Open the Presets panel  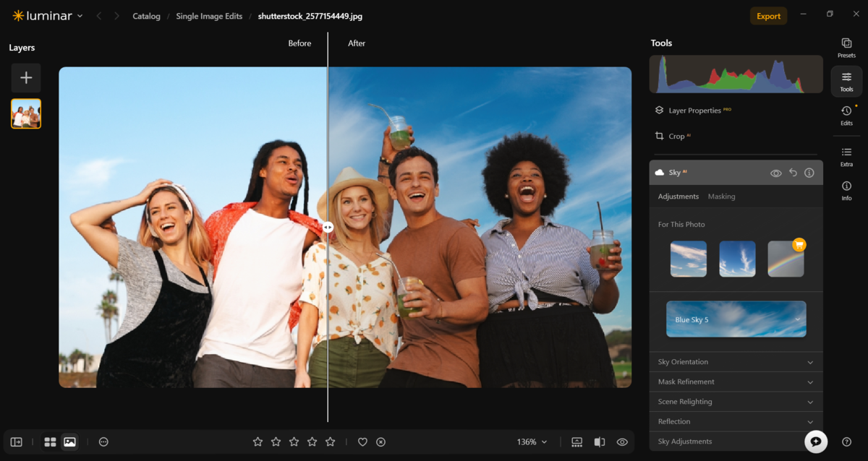click(x=846, y=48)
